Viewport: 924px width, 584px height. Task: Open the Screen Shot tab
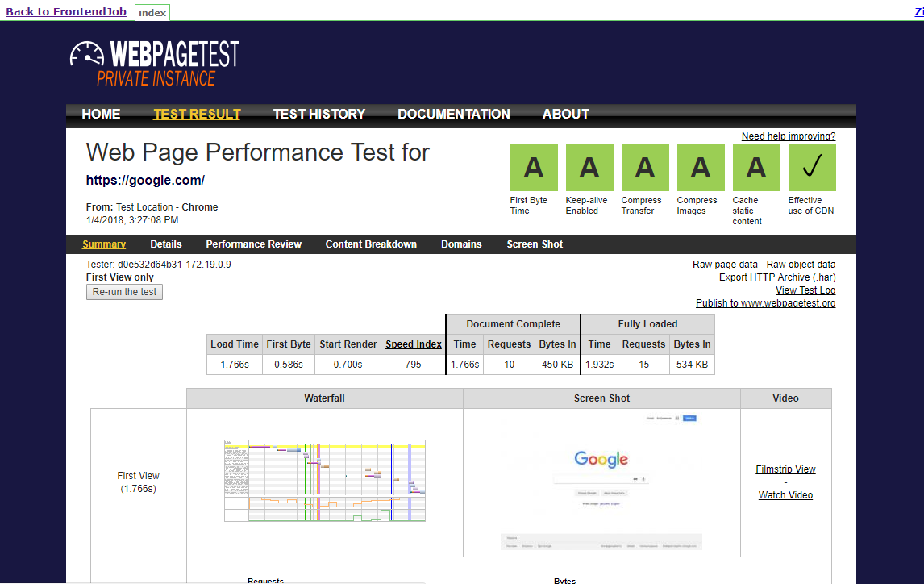coord(535,244)
